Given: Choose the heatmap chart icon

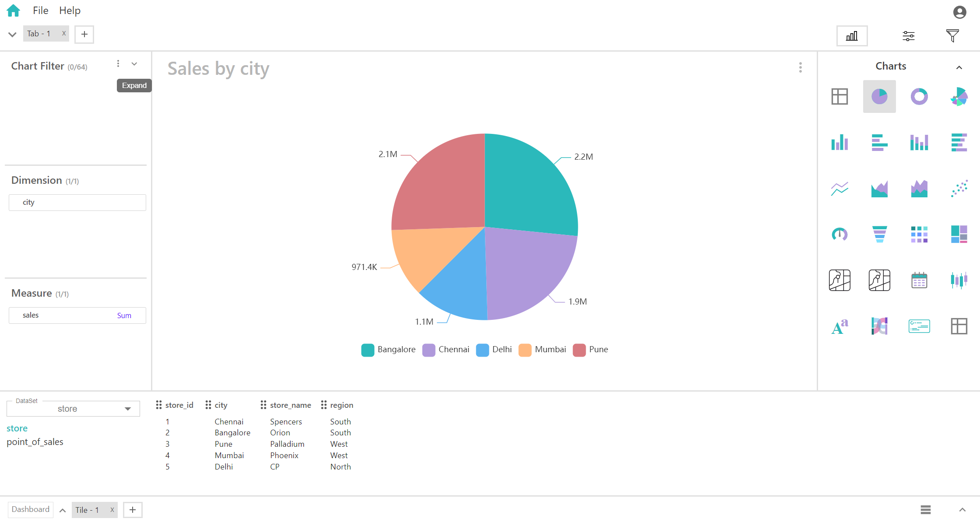Looking at the screenshot, I should (919, 234).
